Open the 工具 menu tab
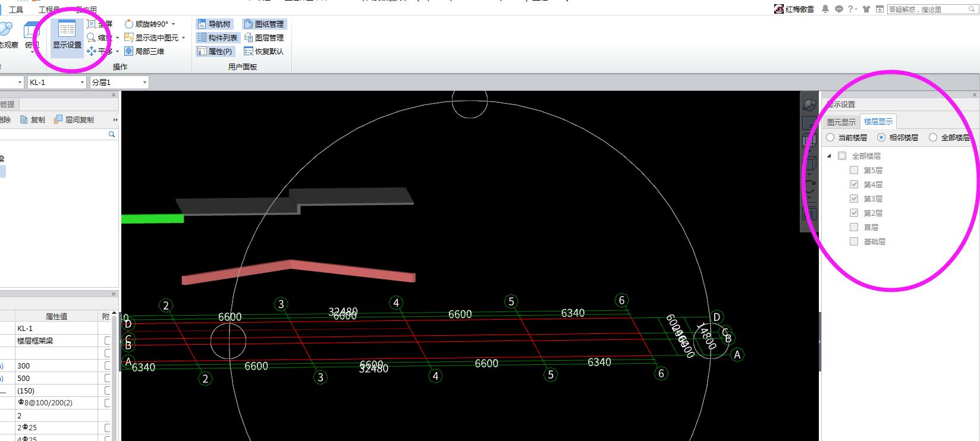This screenshot has width=980, height=441. click(x=16, y=10)
